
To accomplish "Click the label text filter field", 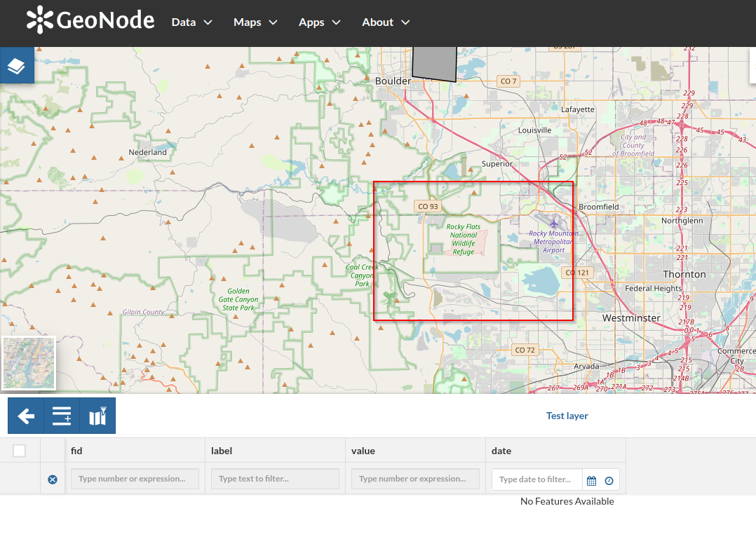I will coord(275,479).
